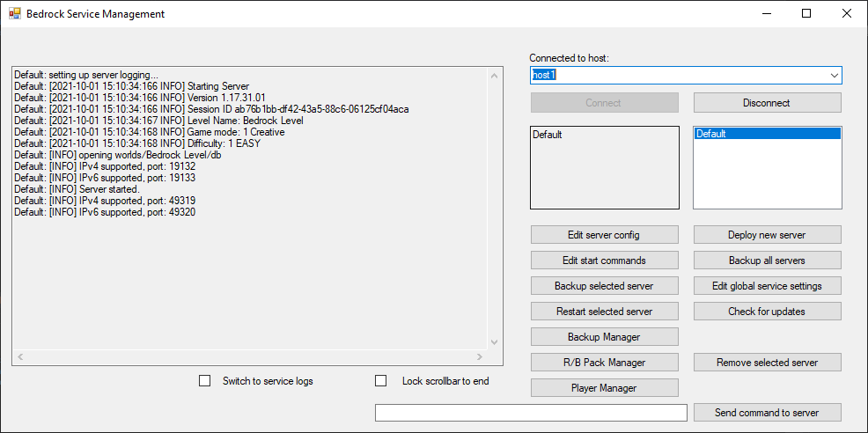Click the Bedrock Service Management app icon

[x=14, y=14]
